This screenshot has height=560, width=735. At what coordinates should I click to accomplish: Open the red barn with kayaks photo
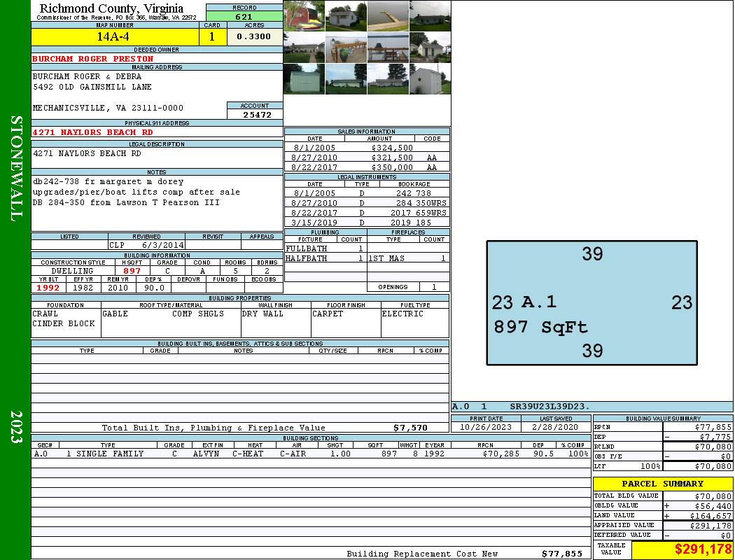(304, 16)
